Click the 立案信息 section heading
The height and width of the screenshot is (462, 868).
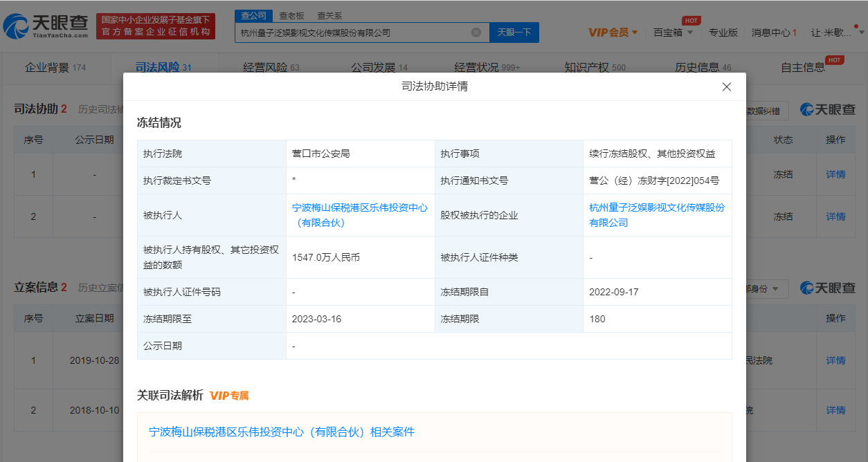36,287
